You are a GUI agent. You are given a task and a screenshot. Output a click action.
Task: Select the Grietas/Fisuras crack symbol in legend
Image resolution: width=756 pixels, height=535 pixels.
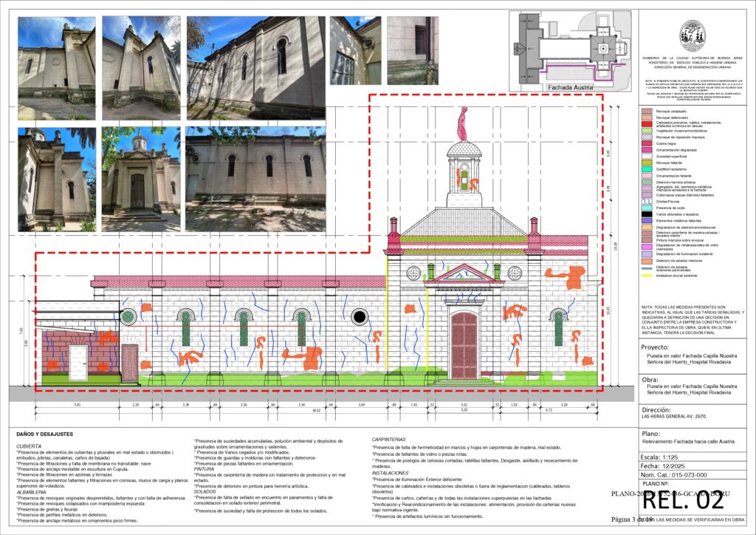pyautogui.click(x=645, y=201)
